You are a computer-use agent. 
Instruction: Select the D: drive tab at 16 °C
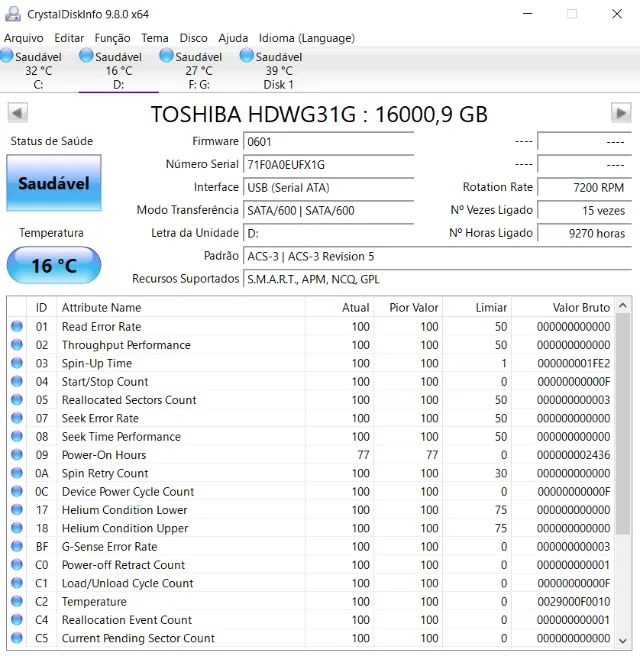119,70
